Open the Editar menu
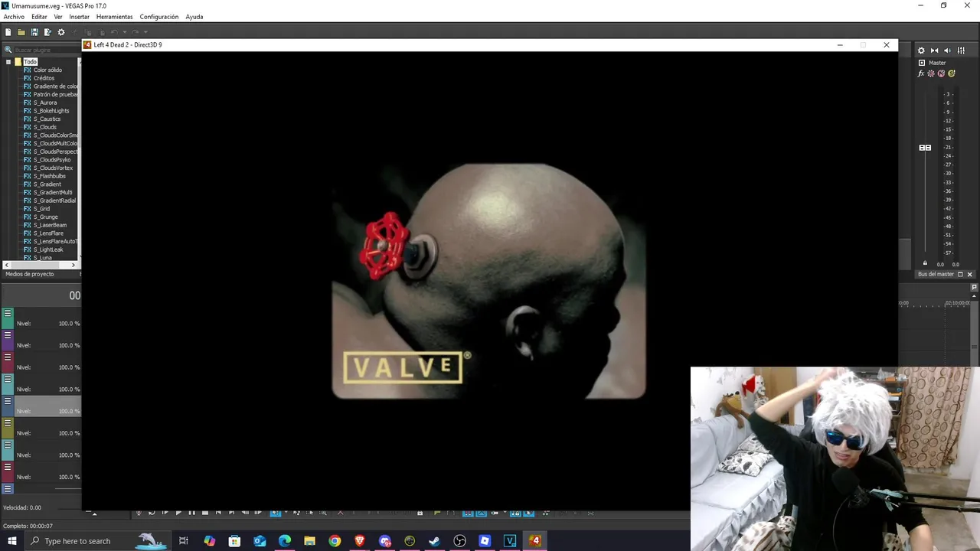 [39, 17]
